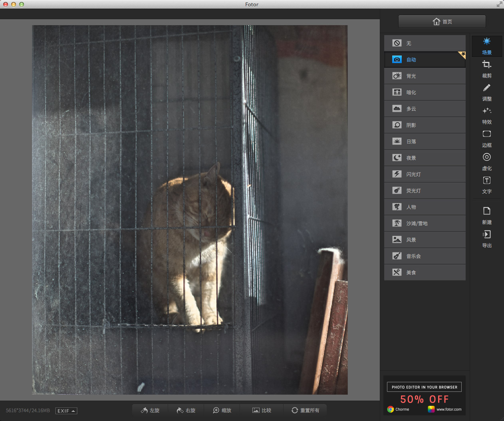Open the 文字 text tool

(x=486, y=185)
